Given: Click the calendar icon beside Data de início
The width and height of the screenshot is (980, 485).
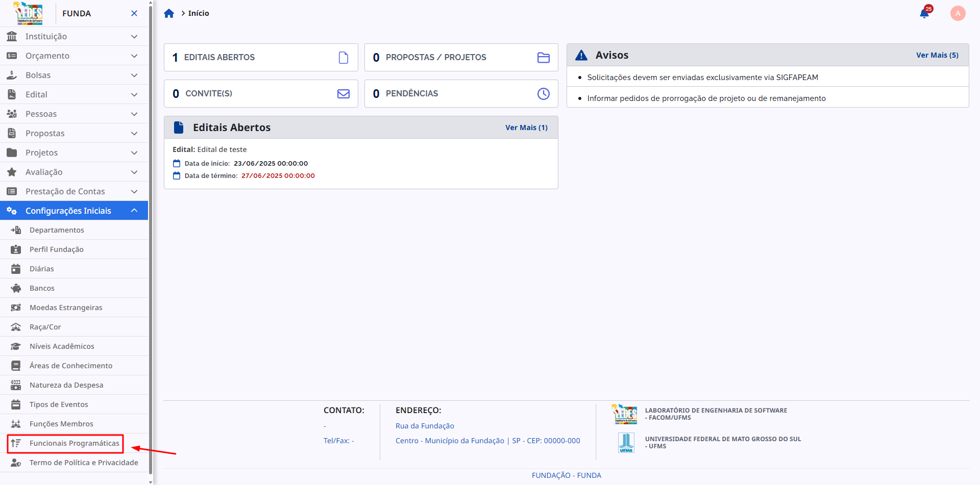Looking at the screenshot, I should pos(177,163).
